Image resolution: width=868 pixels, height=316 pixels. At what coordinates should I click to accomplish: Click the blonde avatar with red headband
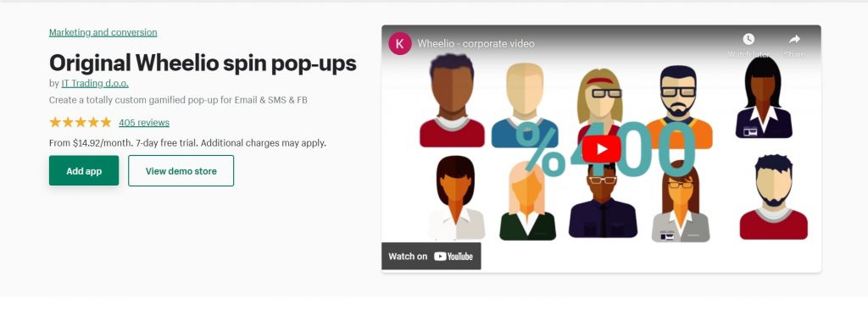pyautogui.click(x=599, y=103)
